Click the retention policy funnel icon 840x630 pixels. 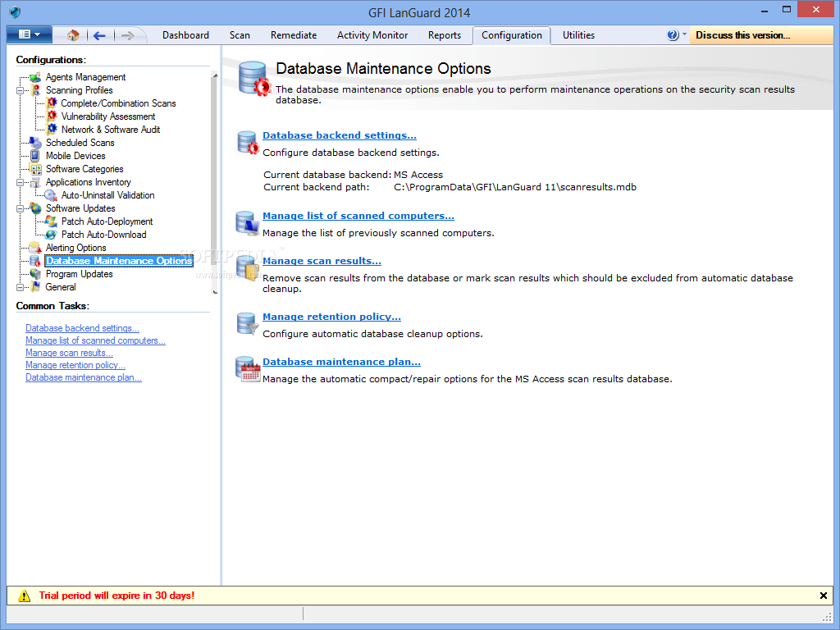tap(248, 323)
